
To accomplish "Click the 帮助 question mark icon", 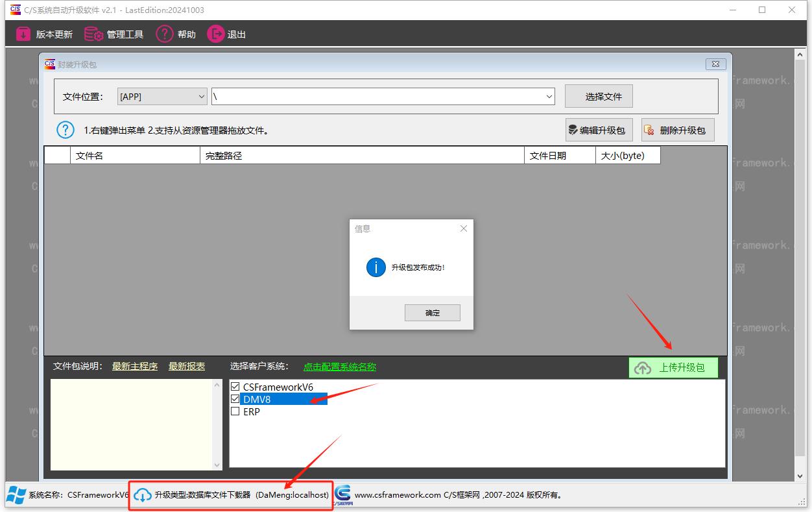I will [164, 34].
